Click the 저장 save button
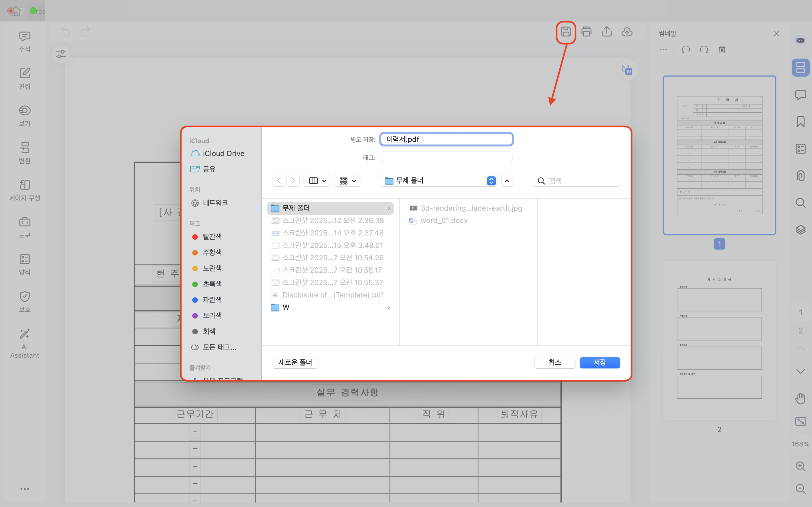 [599, 362]
